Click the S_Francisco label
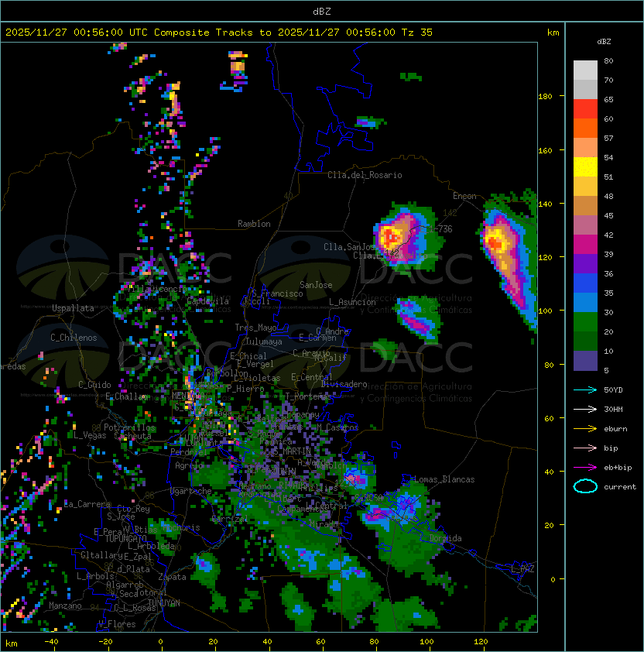Screen dimensions: 644x652 (x=277, y=293)
